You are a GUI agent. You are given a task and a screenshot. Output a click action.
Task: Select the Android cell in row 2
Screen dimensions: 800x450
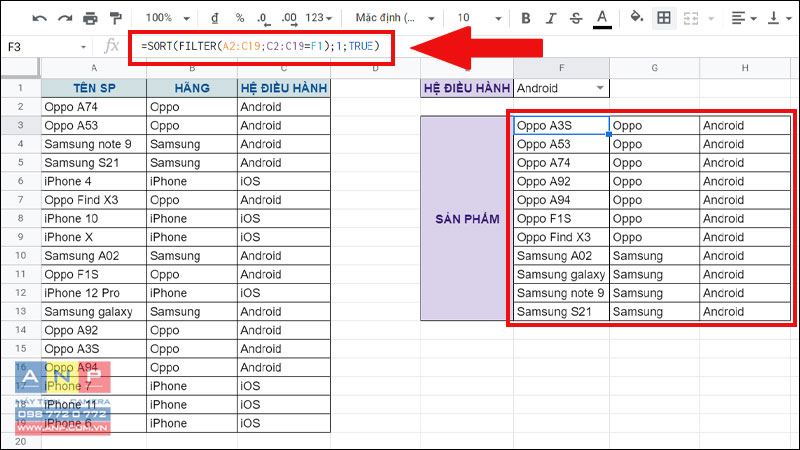(284, 107)
